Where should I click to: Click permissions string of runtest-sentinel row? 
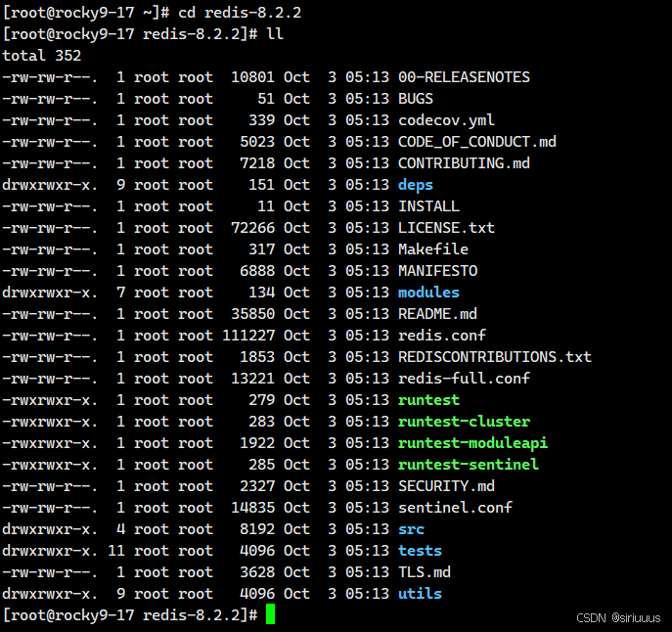(50, 465)
